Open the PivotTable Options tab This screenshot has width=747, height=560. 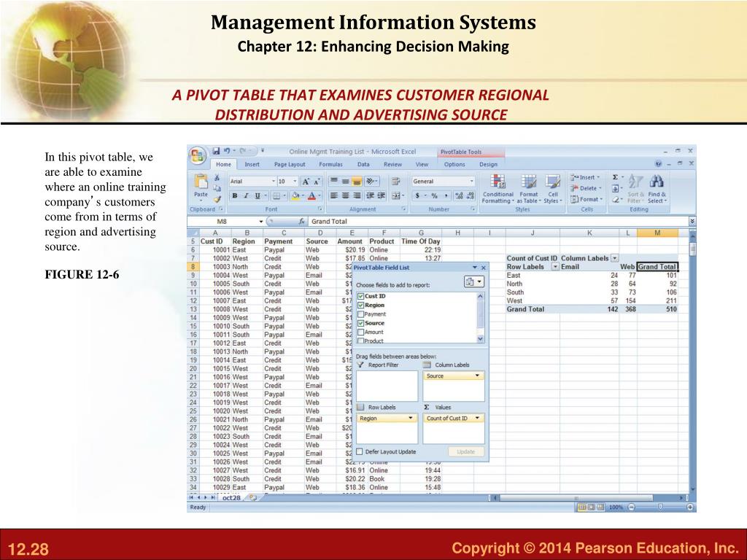pyautogui.click(x=454, y=164)
